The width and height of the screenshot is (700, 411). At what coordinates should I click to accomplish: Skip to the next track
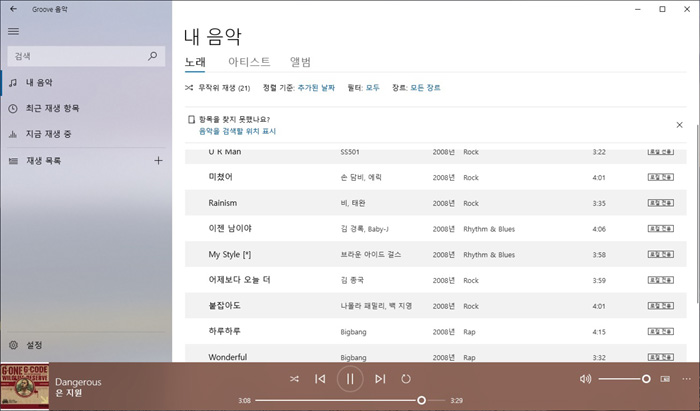(x=380, y=379)
